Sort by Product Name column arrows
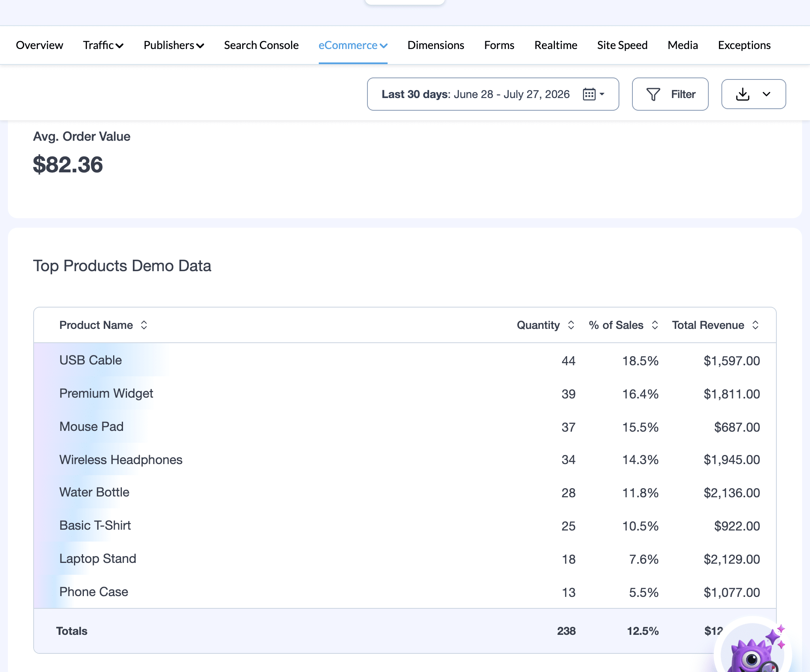Image resolution: width=810 pixels, height=672 pixels. [144, 325]
